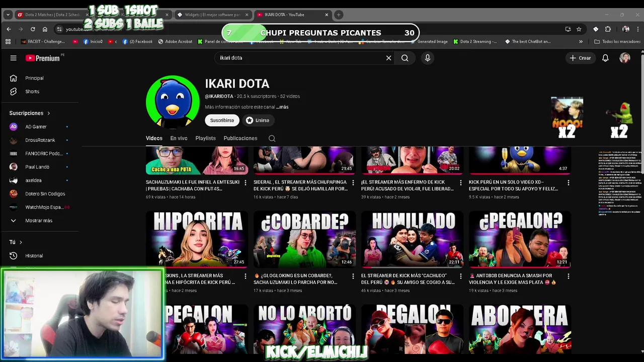
Task: Open Dota 2 Streaming bookmark
Action: click(x=475, y=42)
